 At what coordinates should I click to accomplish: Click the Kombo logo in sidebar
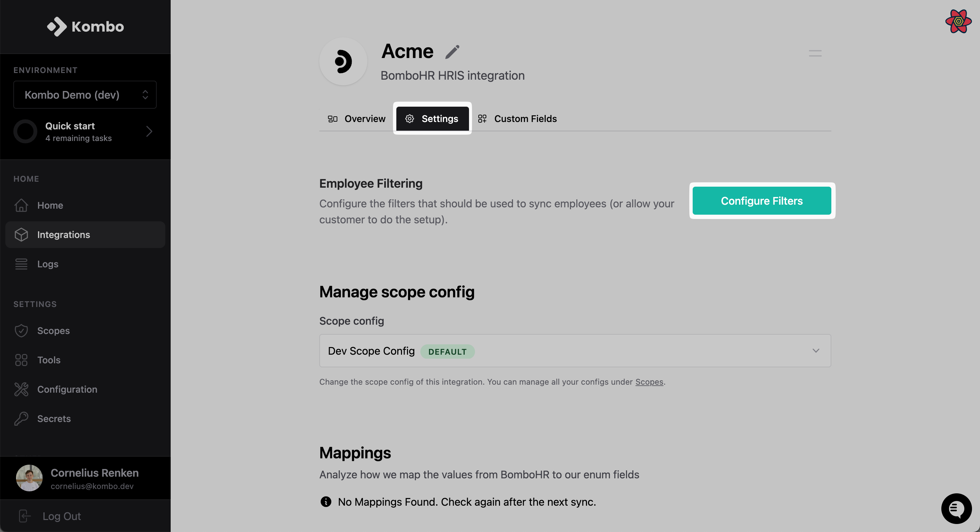coord(85,27)
